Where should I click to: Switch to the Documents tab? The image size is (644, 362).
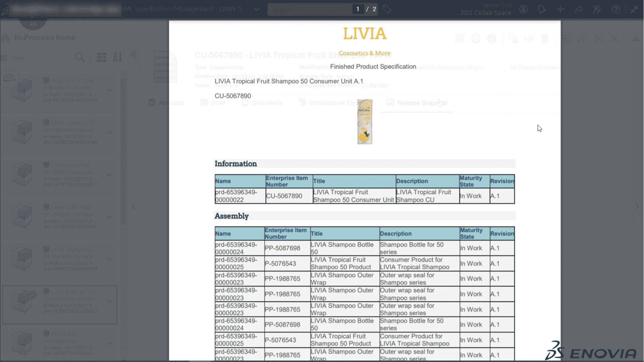262,103
